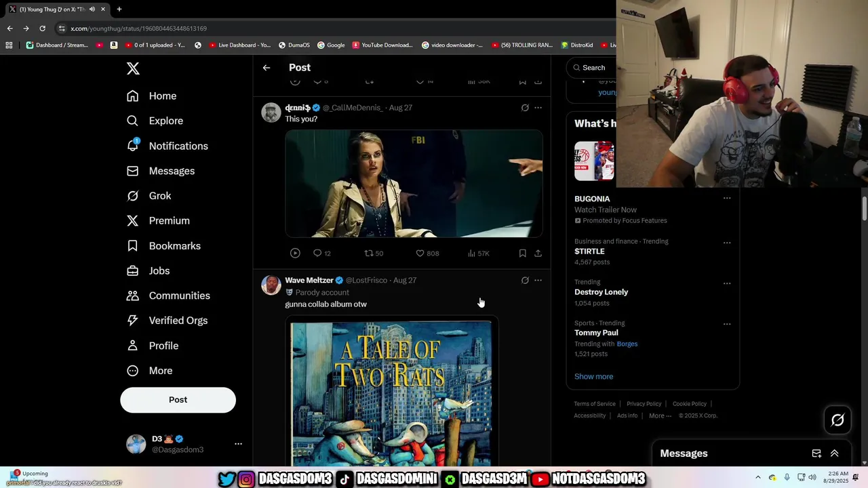
Task: Repost Dennis's tweet with 50 reposts
Action: pyautogui.click(x=374, y=253)
